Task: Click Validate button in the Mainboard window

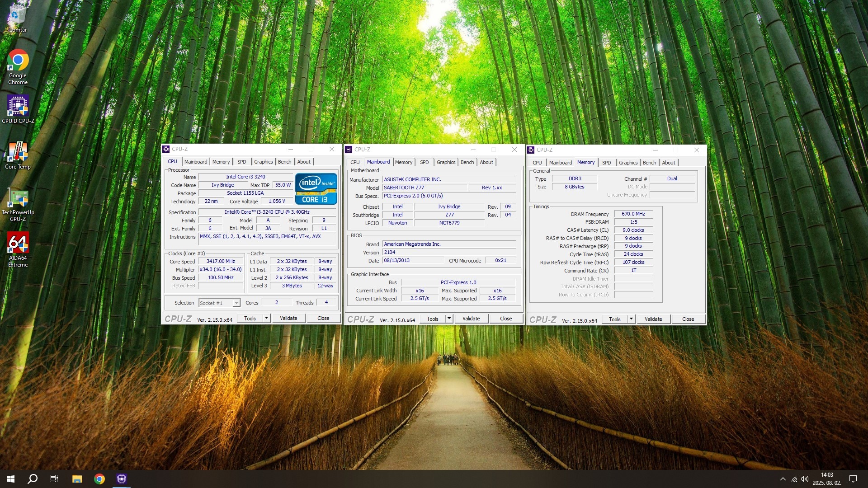Action: click(471, 319)
